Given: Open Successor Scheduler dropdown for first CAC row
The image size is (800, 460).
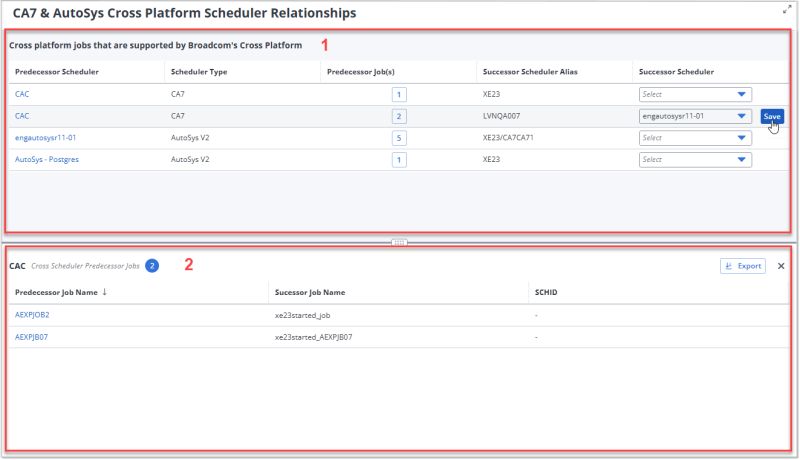Looking at the screenshot, I should tap(695, 94).
